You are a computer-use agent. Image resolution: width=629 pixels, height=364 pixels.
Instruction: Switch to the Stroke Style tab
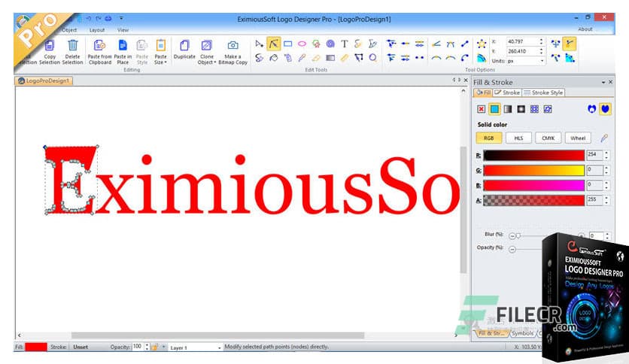click(x=543, y=93)
